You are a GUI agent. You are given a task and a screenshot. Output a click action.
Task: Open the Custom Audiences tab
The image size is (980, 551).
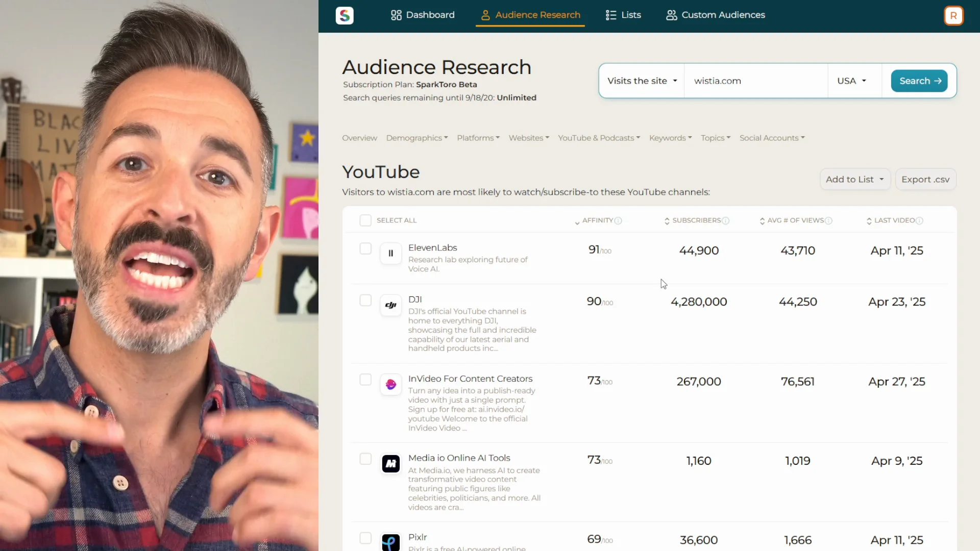pos(716,15)
